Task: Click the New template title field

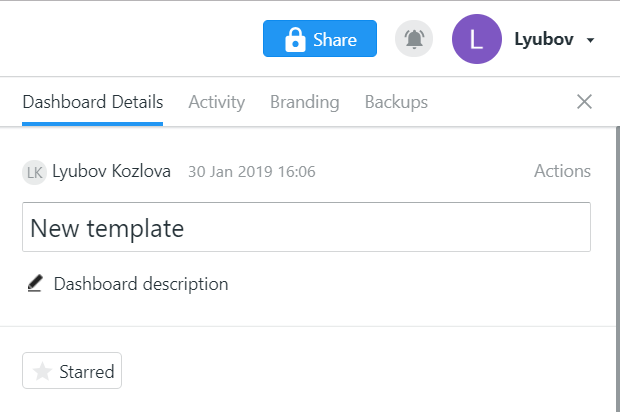Action: pos(306,227)
